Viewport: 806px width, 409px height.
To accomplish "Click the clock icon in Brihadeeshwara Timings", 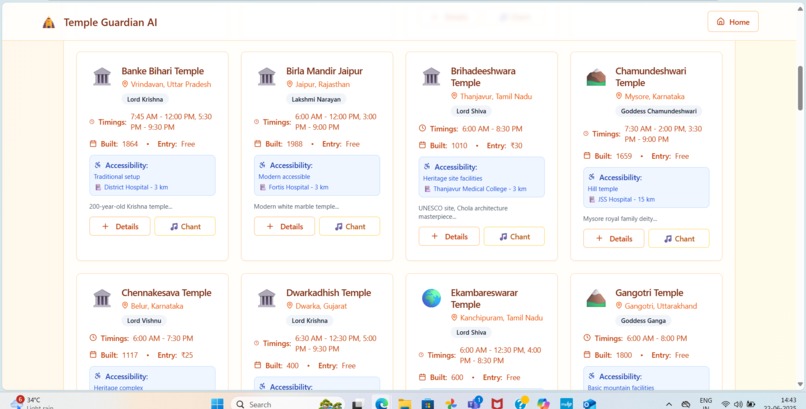I will 423,128.
